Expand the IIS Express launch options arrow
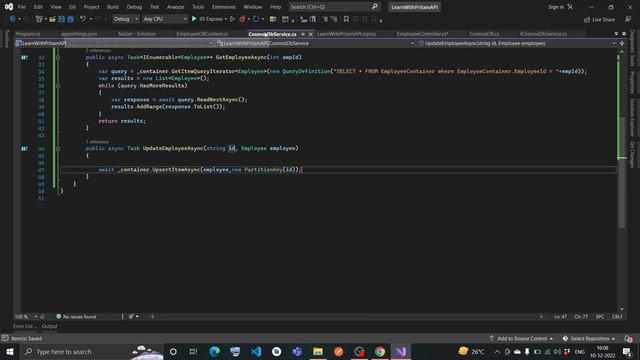This screenshot has height=360, width=640. click(x=226, y=19)
